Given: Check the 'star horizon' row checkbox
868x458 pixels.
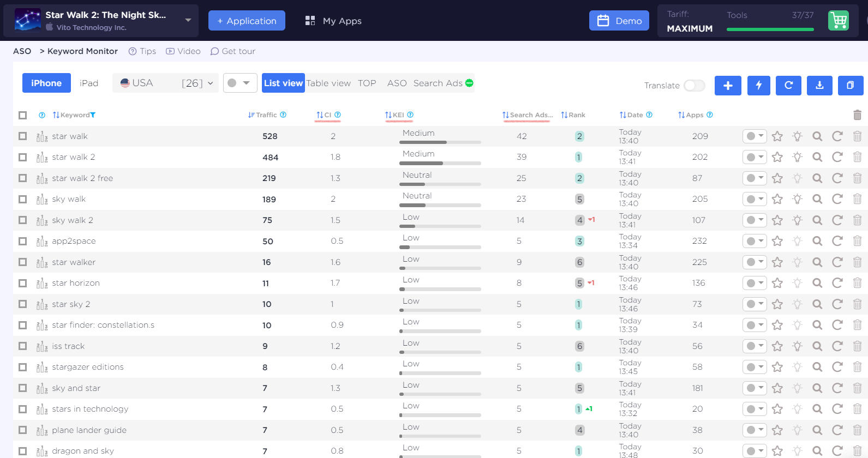Looking at the screenshot, I should pos(22,283).
